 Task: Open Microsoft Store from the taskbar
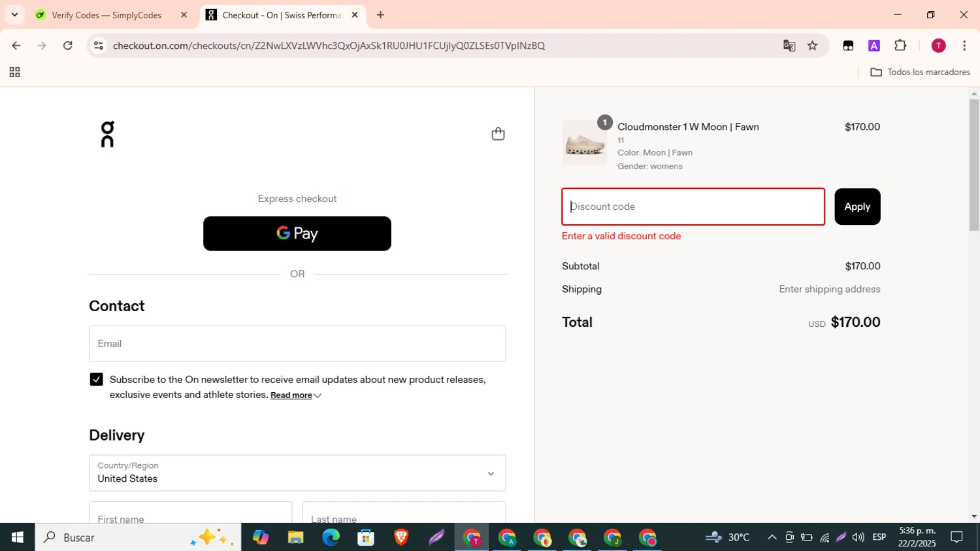click(366, 537)
